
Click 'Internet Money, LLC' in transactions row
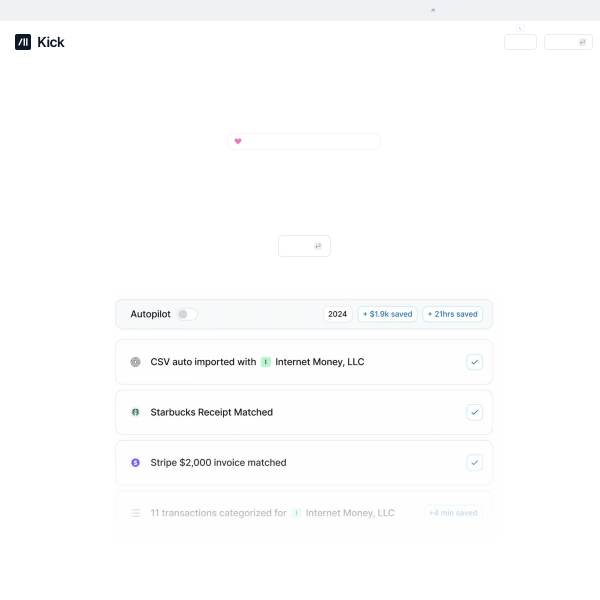coord(350,513)
